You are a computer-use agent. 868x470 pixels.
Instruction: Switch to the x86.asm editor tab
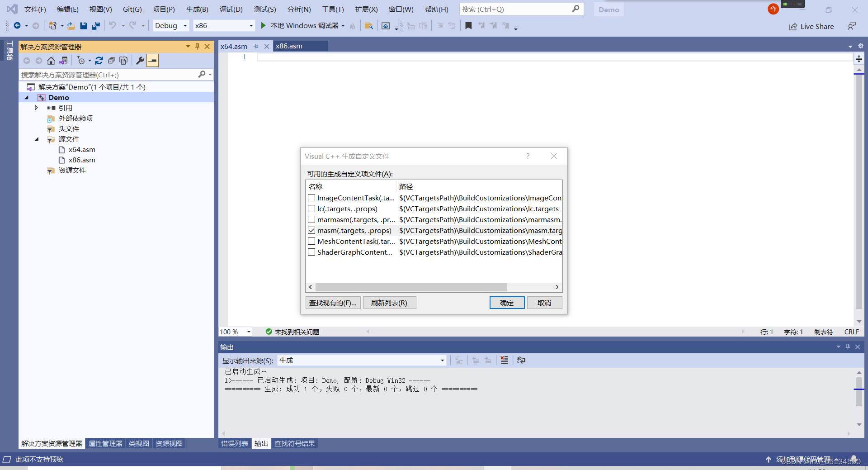click(x=289, y=46)
